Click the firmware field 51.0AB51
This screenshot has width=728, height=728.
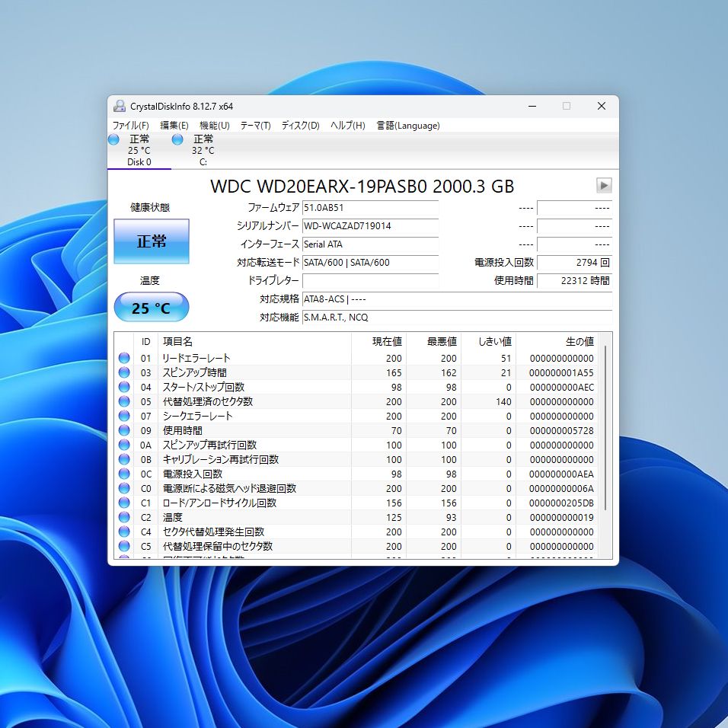click(371, 208)
